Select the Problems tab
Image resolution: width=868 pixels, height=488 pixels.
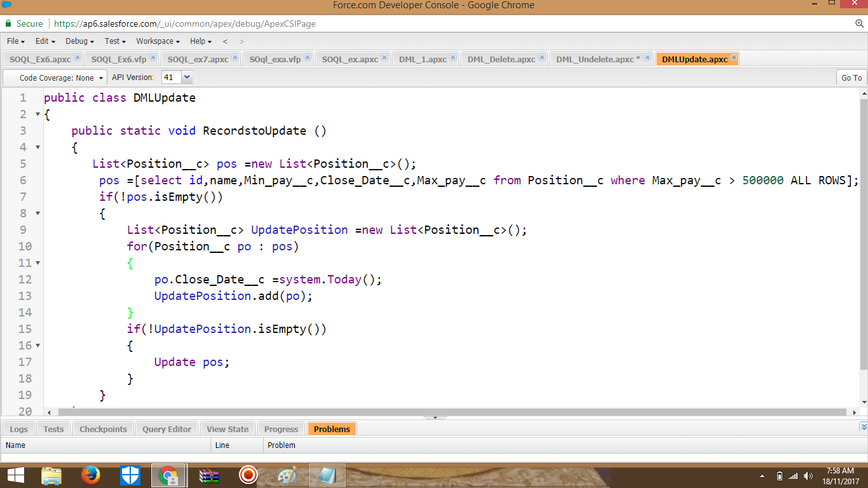[332, 429]
